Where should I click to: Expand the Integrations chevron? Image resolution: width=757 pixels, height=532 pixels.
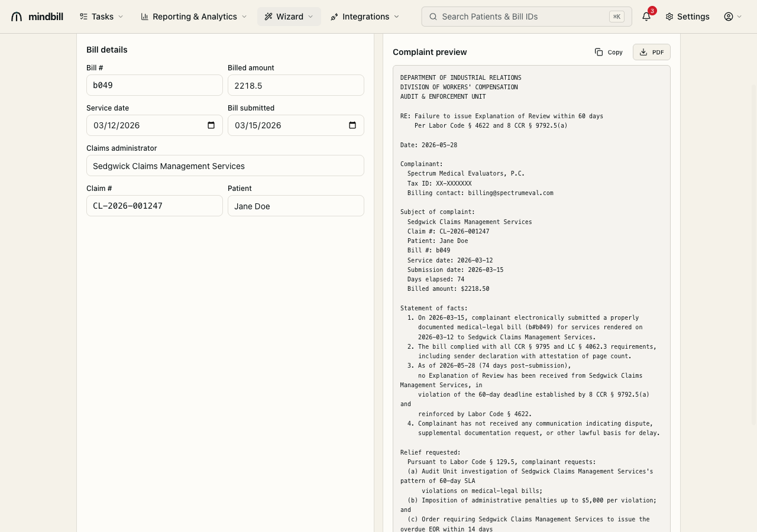[x=396, y=17]
